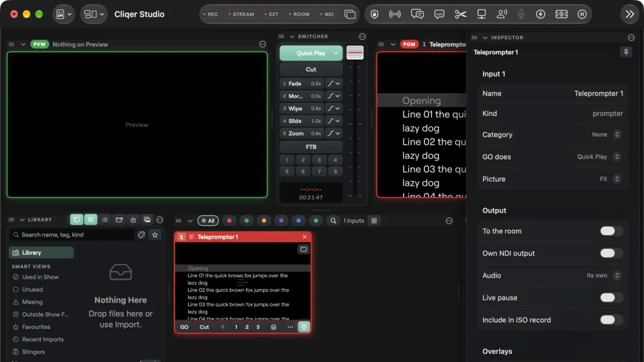Open the Missing smart view
Viewport: 644px width, 362px height.
tap(32, 302)
